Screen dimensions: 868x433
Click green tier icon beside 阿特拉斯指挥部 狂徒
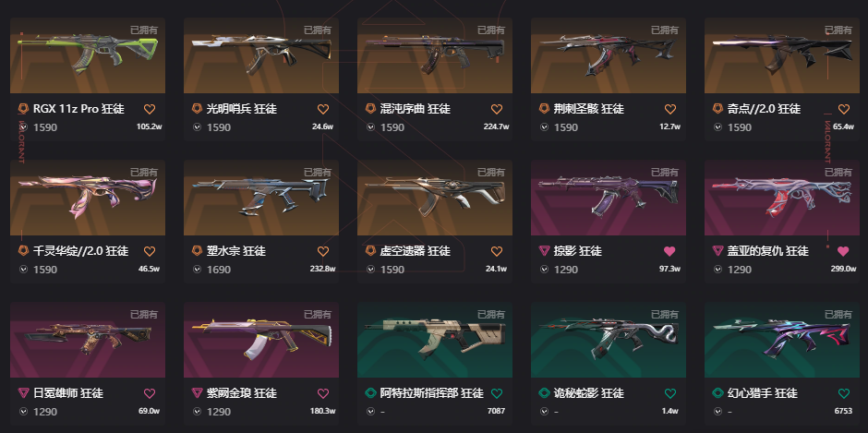(x=370, y=393)
